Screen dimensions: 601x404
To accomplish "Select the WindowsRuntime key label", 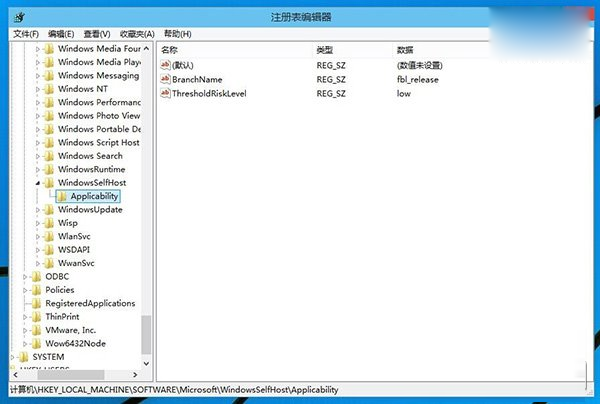I will click(92, 169).
